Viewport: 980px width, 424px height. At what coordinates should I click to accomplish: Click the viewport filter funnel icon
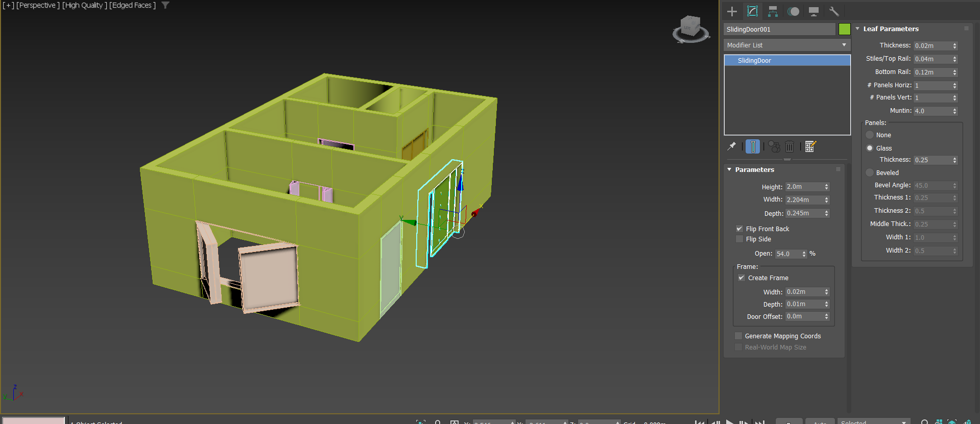(x=165, y=5)
